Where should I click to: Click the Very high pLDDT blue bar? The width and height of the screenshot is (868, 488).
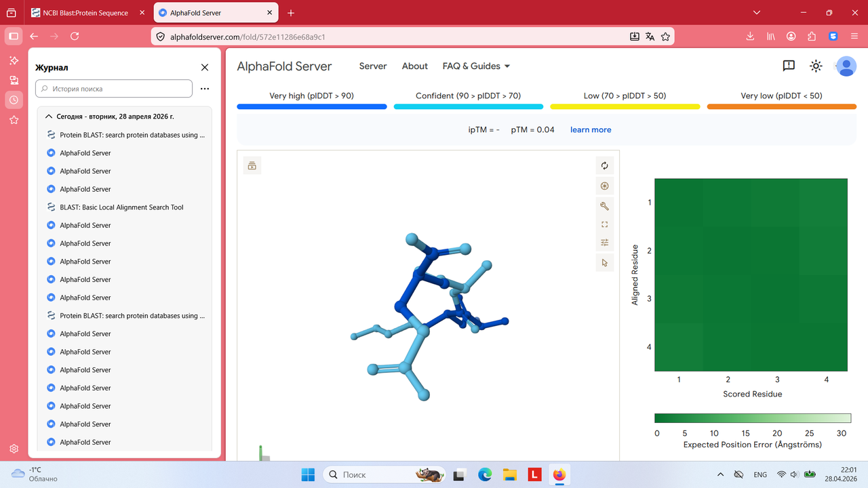click(312, 106)
